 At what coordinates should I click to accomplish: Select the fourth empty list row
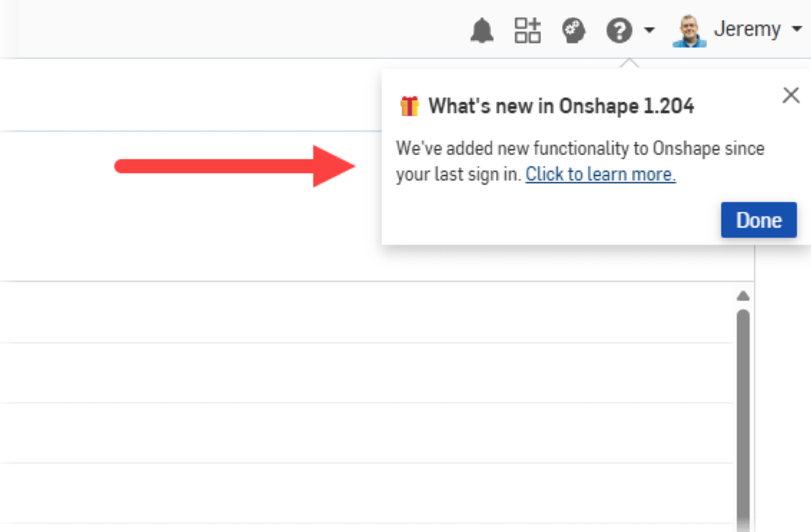pyautogui.click(x=365, y=493)
